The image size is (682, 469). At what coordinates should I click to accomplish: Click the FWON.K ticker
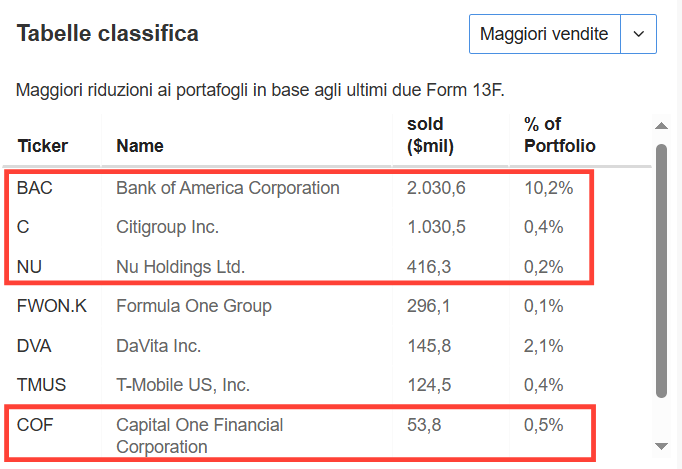[52, 306]
